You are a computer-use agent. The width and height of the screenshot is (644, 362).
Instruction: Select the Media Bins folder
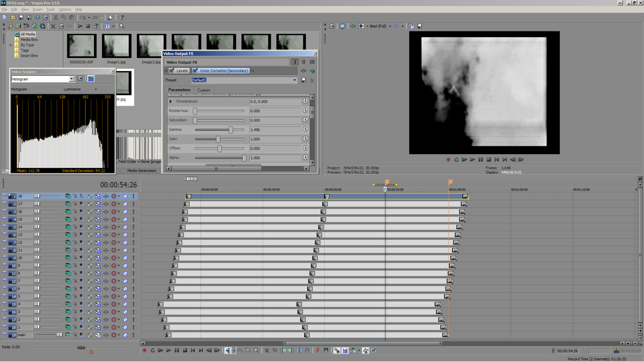(x=29, y=40)
